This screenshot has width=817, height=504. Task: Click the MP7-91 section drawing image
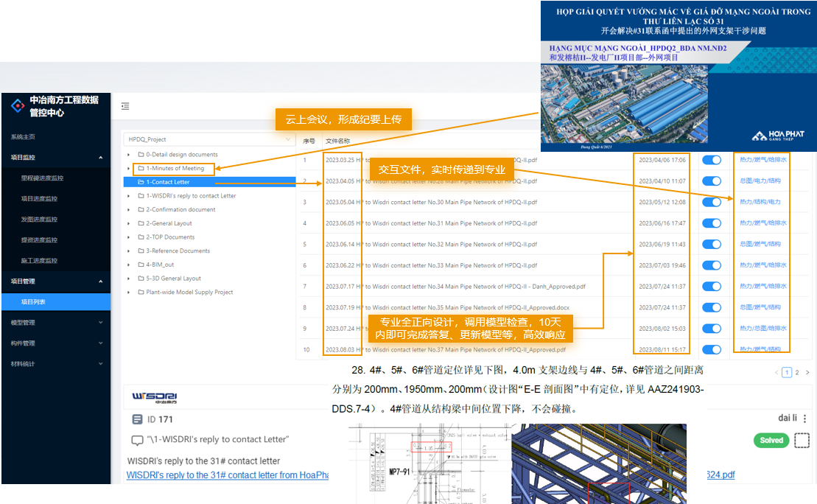point(428,464)
